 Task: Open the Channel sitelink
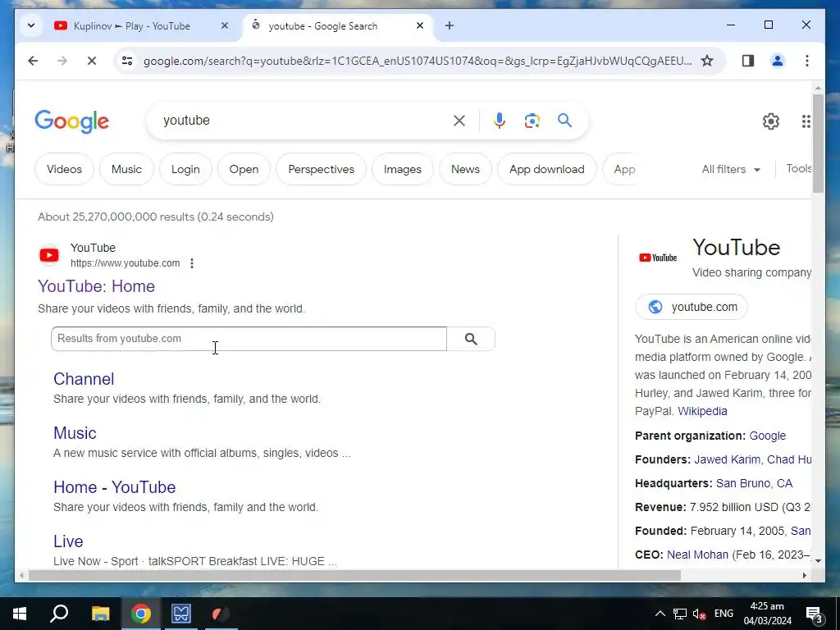(84, 379)
